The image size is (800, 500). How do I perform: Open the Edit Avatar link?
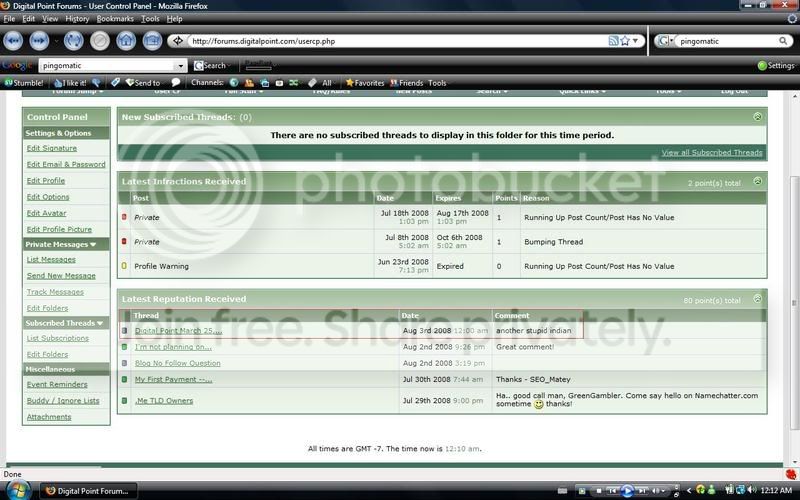click(x=46, y=213)
